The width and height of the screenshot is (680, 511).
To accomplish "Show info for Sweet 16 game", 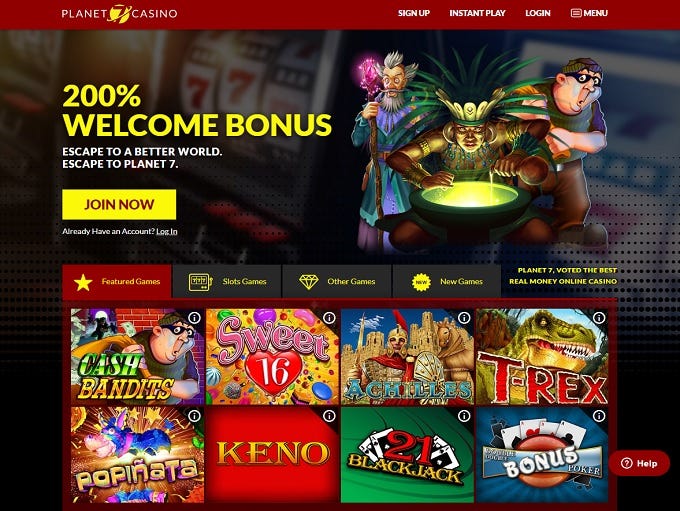I will tap(329, 318).
